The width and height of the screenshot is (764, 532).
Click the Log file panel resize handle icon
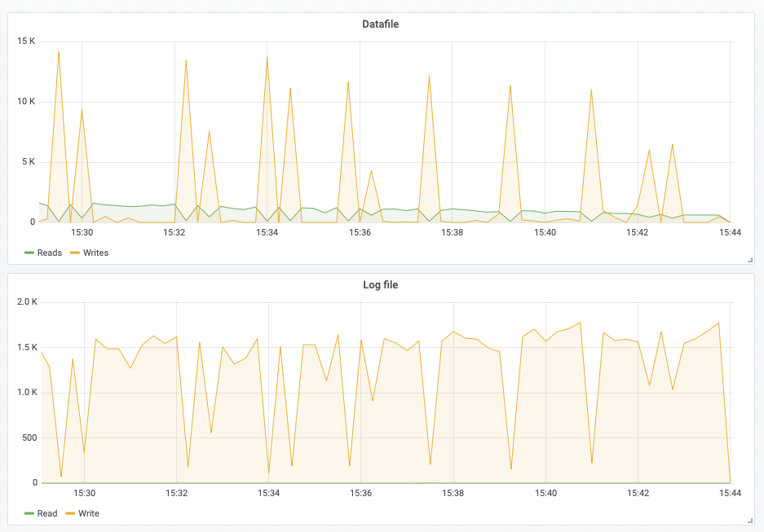tap(750, 521)
